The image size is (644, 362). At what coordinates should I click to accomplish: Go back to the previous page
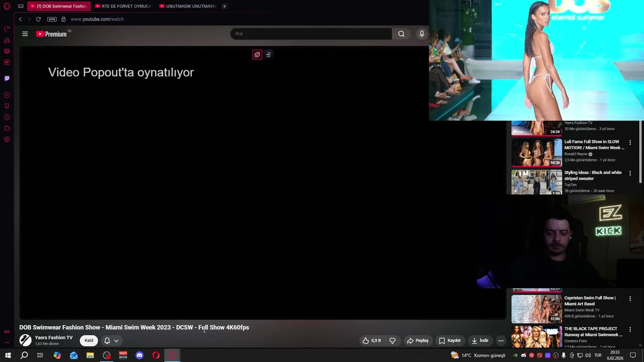click(20, 19)
